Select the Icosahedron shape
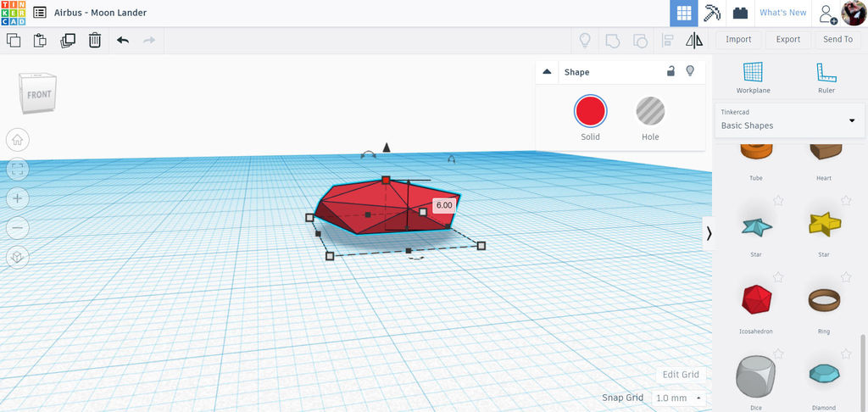868x412 pixels. 756,299
